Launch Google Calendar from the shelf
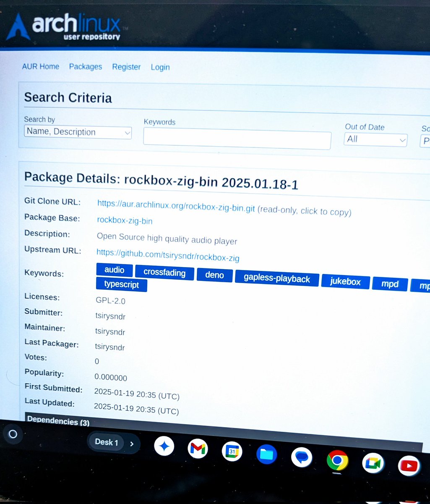 tap(232, 452)
